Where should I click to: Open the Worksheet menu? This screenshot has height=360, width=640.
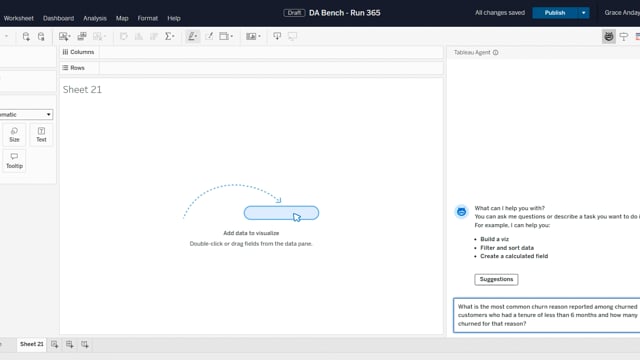[x=18, y=18]
